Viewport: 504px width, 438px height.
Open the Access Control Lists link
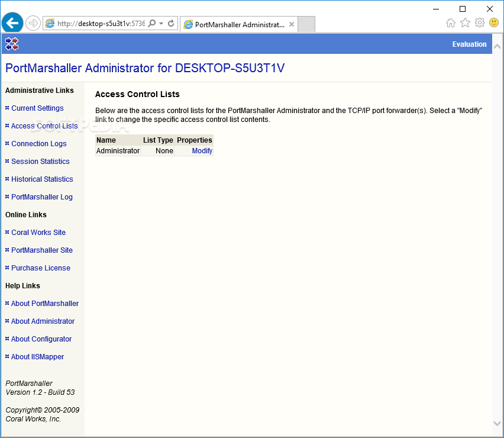[44, 125]
